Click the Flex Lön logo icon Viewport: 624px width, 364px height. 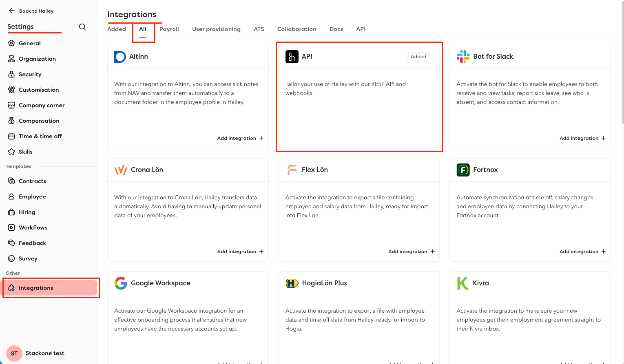pyautogui.click(x=292, y=170)
